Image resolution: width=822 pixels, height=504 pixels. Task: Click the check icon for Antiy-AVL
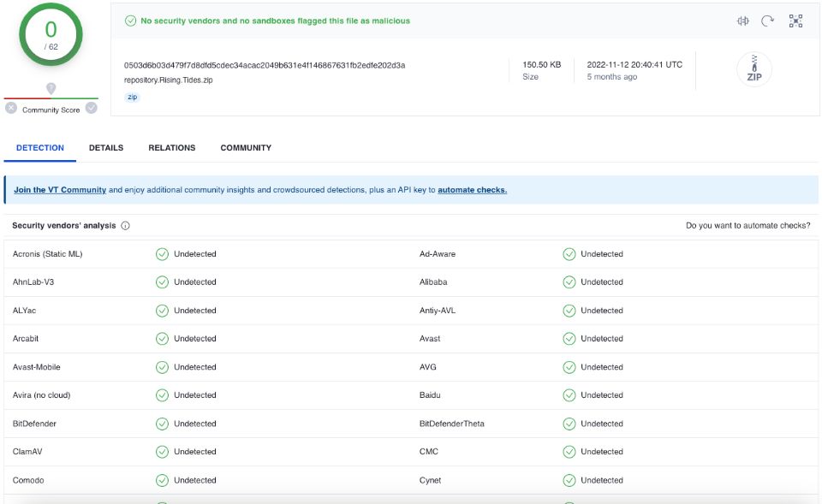click(569, 311)
